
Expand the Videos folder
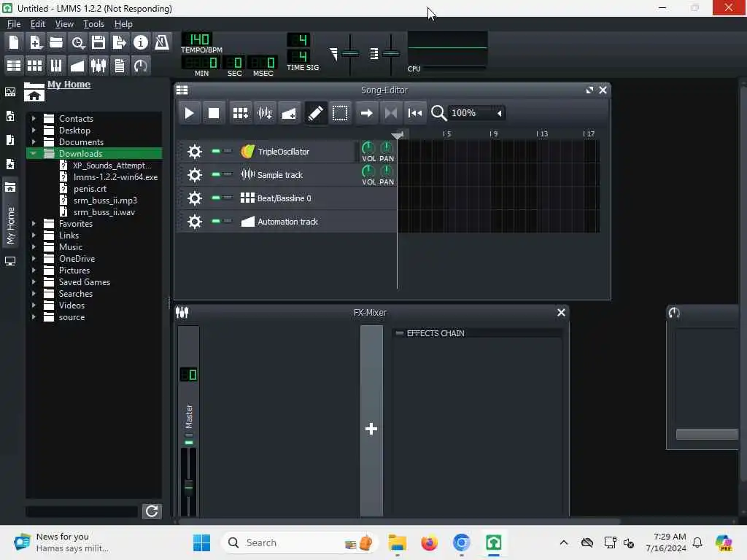[x=34, y=306]
